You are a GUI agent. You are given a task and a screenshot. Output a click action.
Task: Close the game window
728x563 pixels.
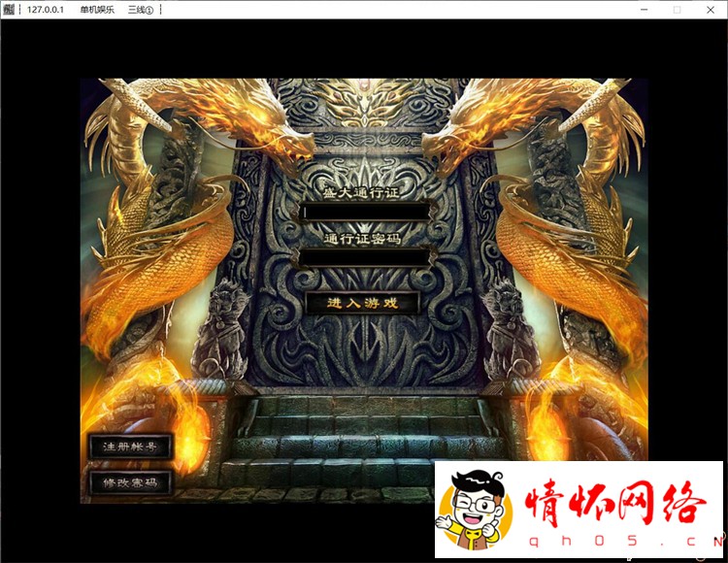[711, 10]
